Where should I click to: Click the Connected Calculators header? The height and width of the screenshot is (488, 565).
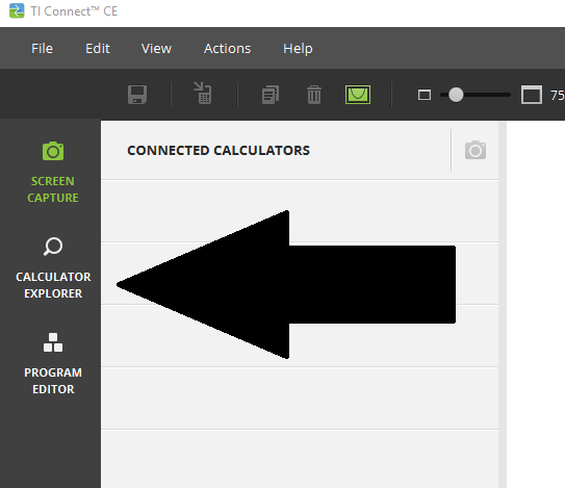point(218,151)
